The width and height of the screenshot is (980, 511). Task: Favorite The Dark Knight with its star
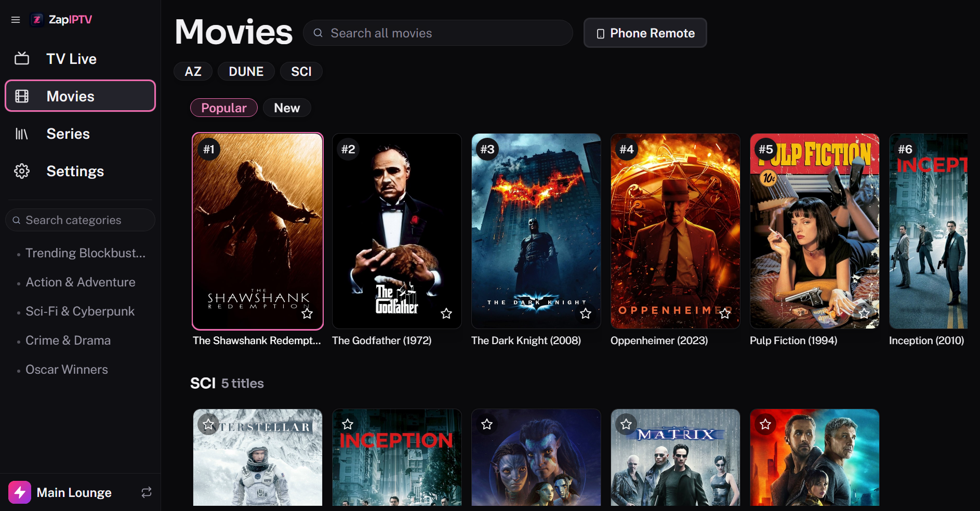coord(586,313)
